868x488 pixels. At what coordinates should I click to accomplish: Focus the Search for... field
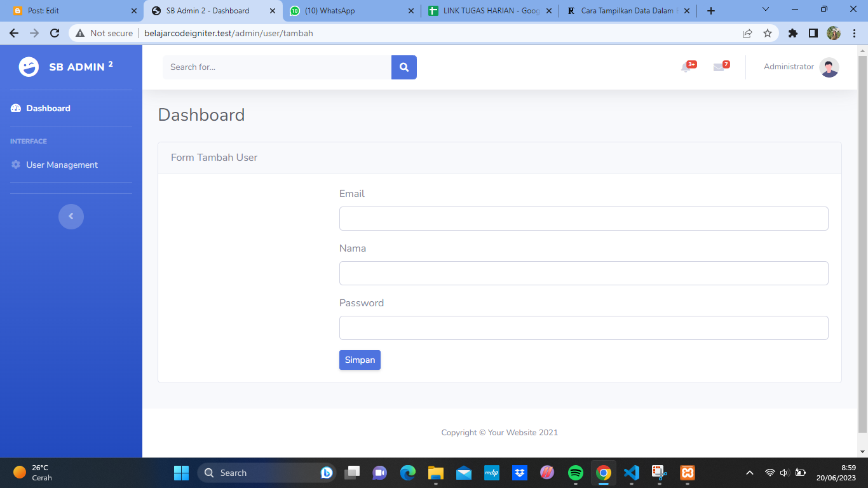pos(277,67)
